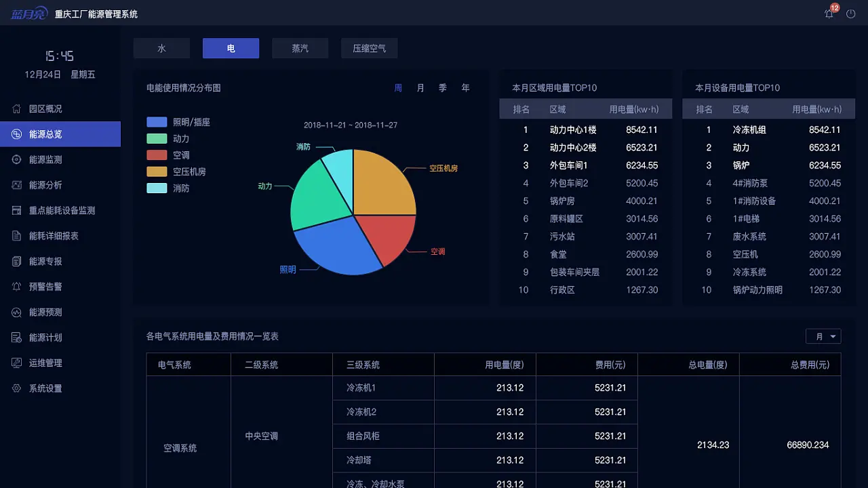This screenshot has width=868, height=488.
Task: Open the notification bell with 12 alerts
Action: coord(829,13)
